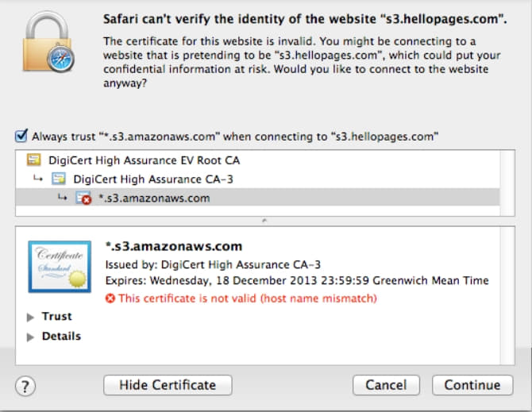The height and width of the screenshot is (412, 532).
Task: Click the Trust label
Action: pyautogui.click(x=56, y=317)
